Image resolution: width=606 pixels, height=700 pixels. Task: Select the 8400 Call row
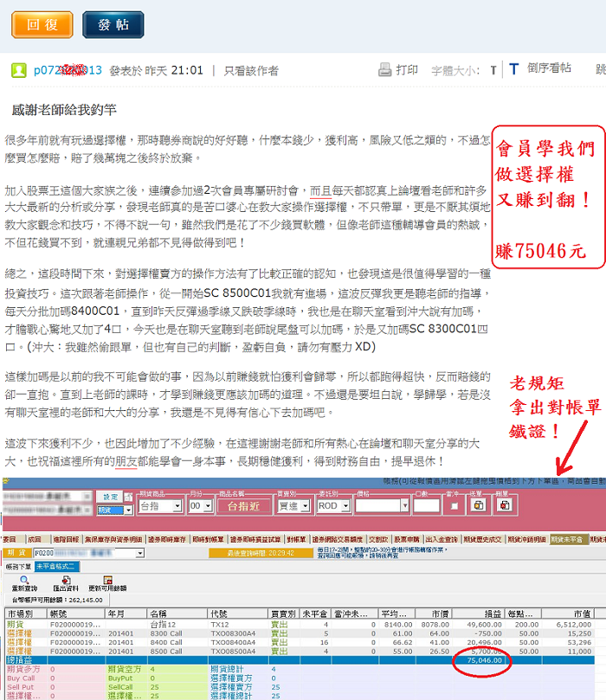coord(300,642)
